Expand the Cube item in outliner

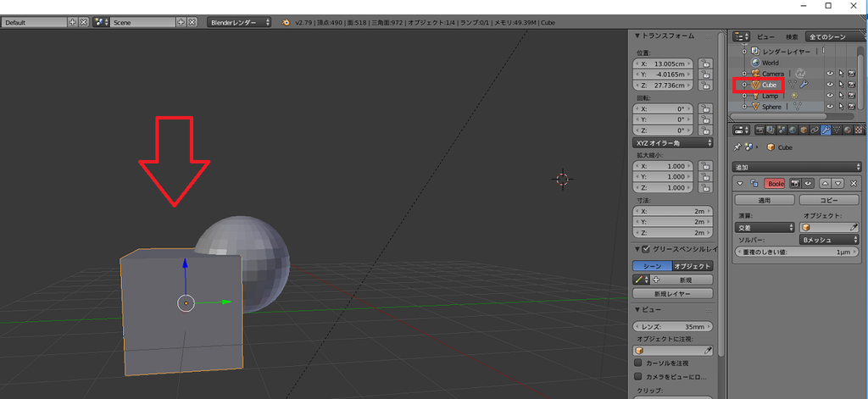[744, 85]
